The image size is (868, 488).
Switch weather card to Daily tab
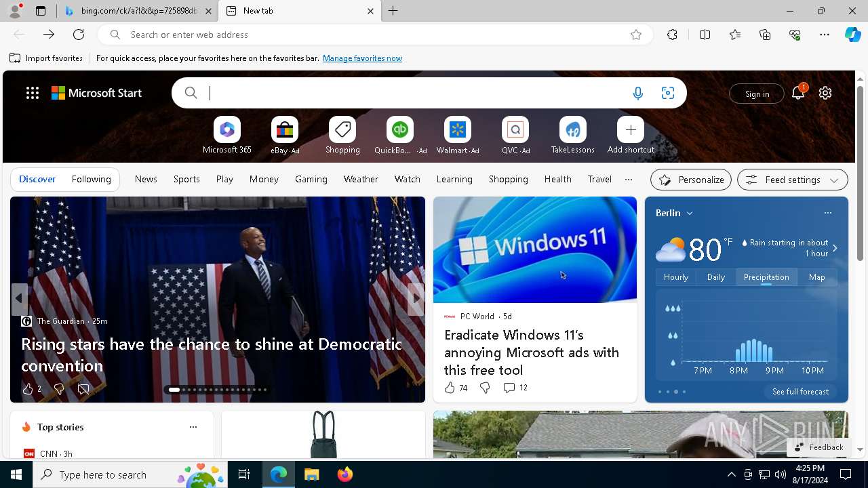[716, 277]
